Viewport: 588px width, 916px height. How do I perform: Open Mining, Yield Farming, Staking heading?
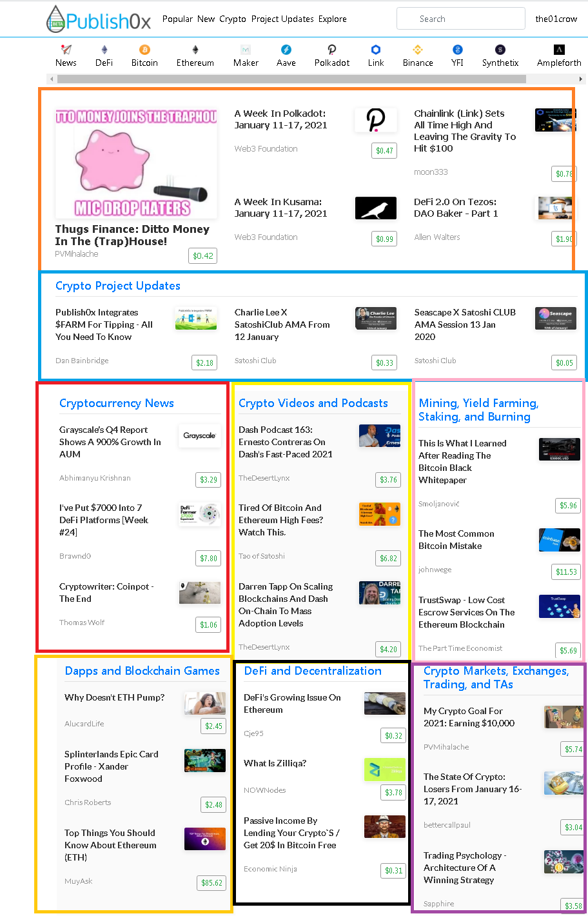(x=478, y=410)
